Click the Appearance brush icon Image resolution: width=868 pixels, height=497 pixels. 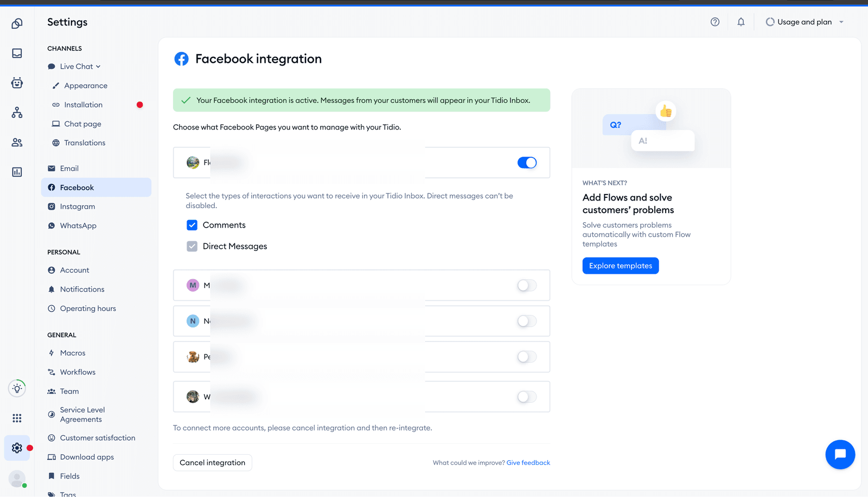(x=56, y=86)
